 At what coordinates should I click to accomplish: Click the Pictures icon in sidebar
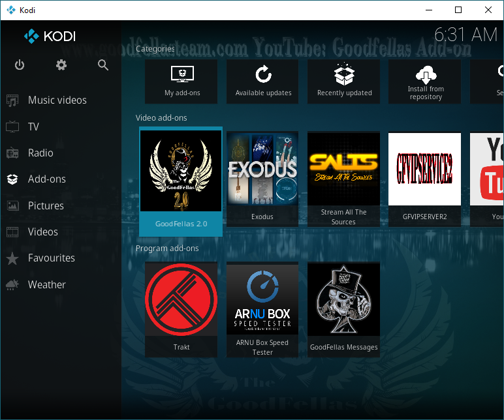(12, 205)
